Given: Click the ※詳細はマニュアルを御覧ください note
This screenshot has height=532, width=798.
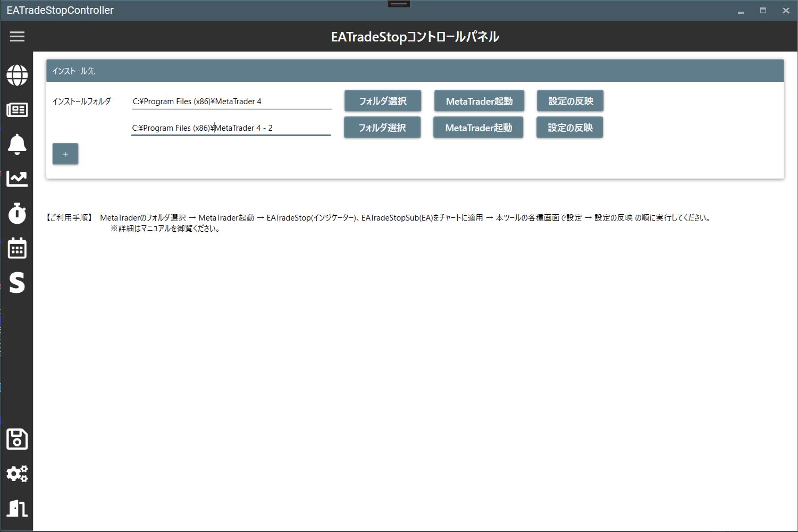Looking at the screenshot, I should 165,229.
